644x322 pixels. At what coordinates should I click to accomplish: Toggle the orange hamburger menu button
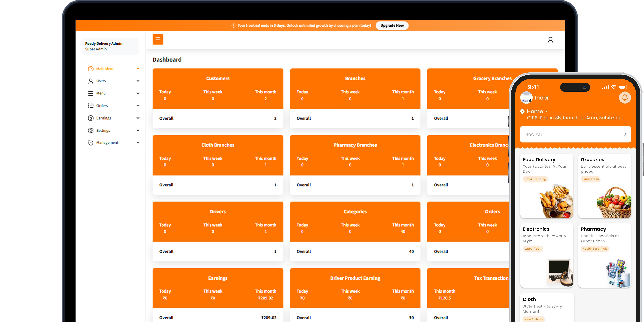tap(158, 39)
